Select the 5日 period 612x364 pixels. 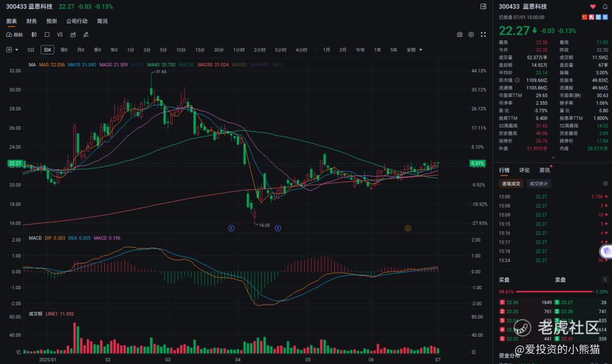[x=31, y=50]
